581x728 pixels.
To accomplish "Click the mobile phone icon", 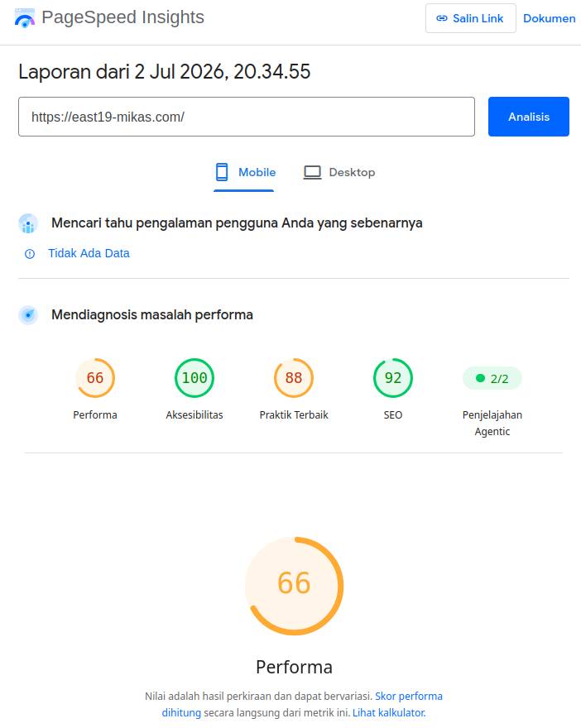I will tap(222, 172).
